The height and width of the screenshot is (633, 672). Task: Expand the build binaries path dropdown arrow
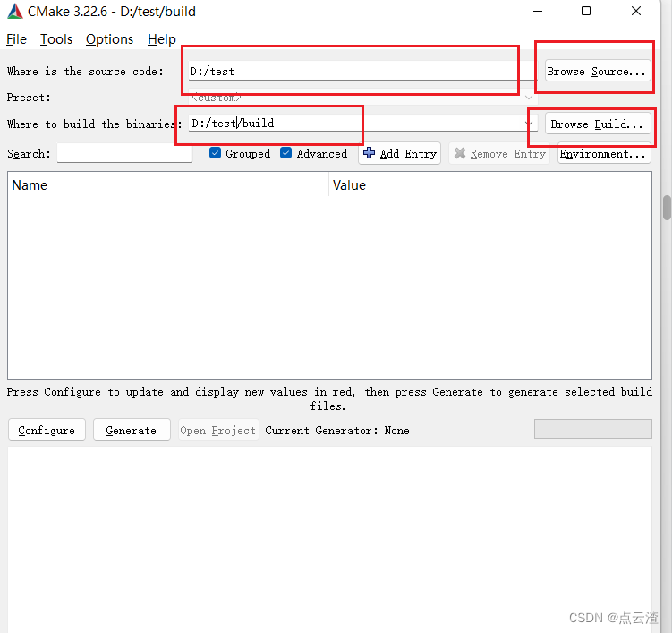529,124
